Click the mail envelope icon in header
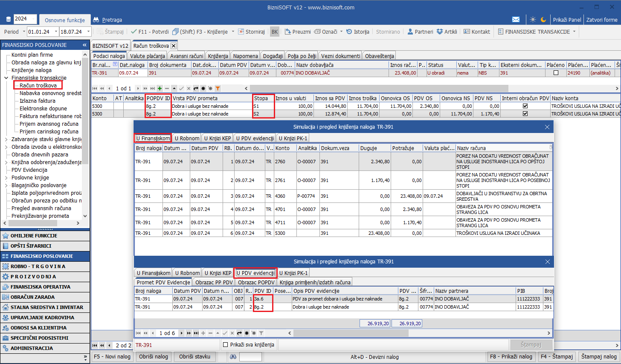 click(516, 20)
